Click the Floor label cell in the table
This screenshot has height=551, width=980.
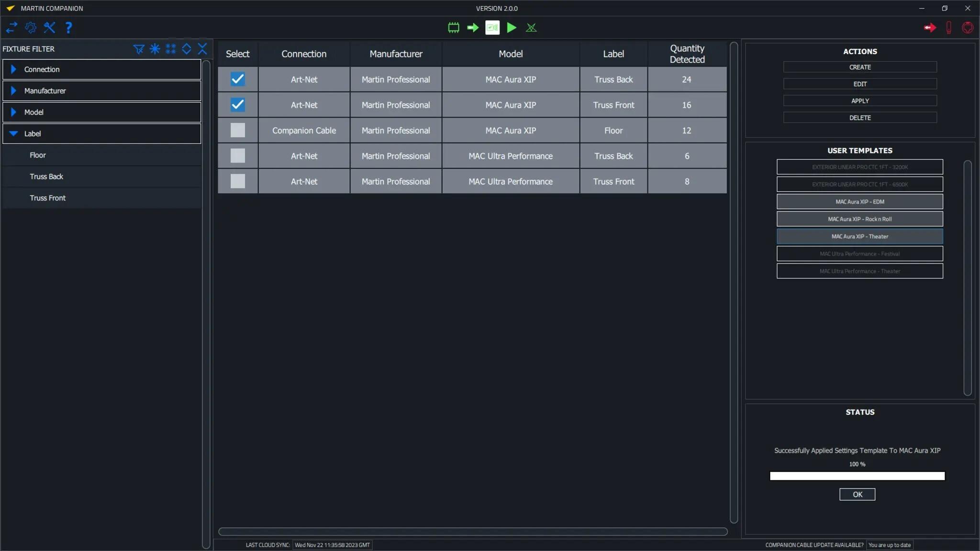tap(613, 130)
